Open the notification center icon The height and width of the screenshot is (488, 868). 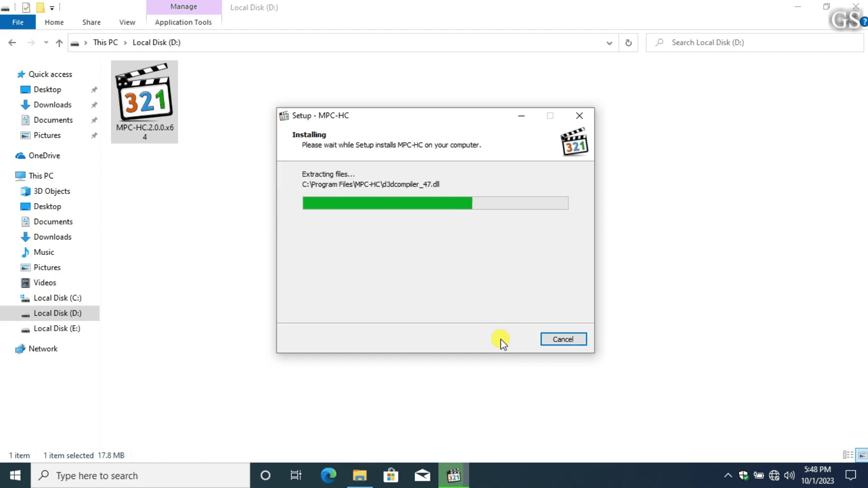coord(851,475)
